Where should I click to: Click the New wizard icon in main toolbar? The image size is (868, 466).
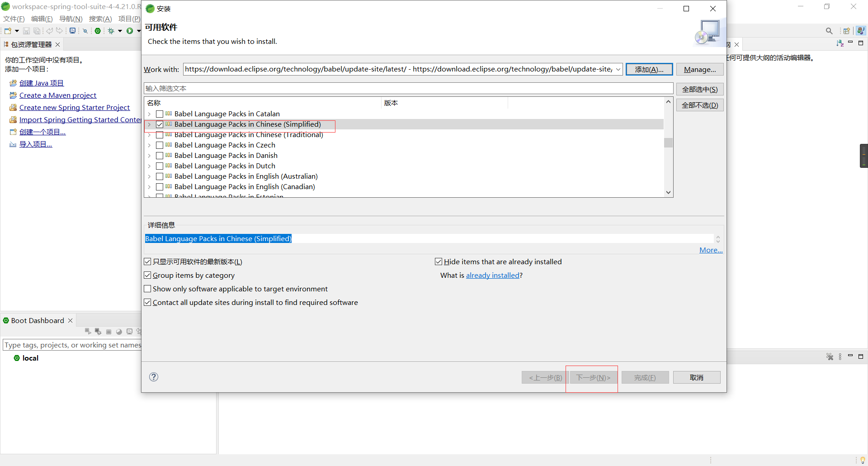[x=8, y=31]
